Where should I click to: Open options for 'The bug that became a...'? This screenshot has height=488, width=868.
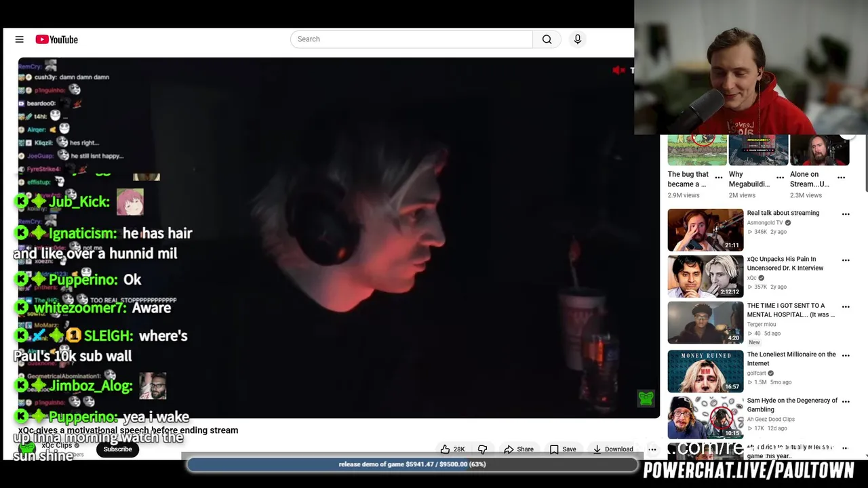click(x=719, y=178)
